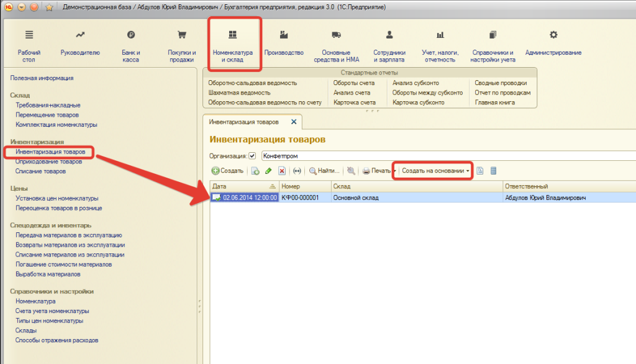Click the green pencil edit icon
The width and height of the screenshot is (636, 364).
[x=268, y=171]
